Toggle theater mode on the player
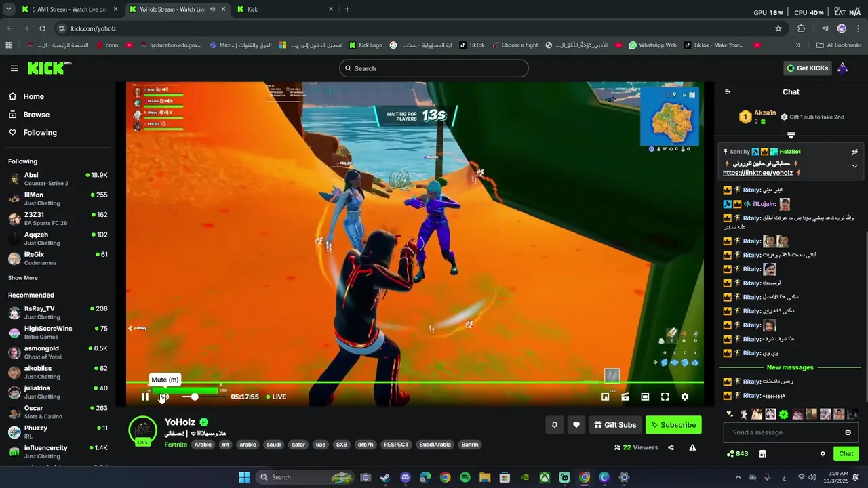Image resolution: width=868 pixels, height=488 pixels. click(645, 396)
